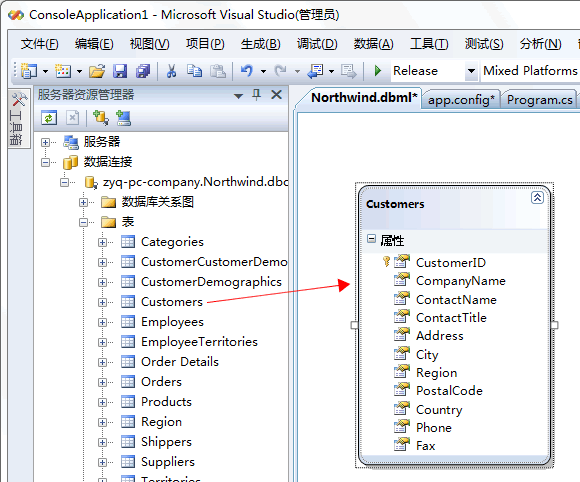Open the Release configuration dropdown
The height and width of the screenshot is (482, 580).
pos(471,71)
